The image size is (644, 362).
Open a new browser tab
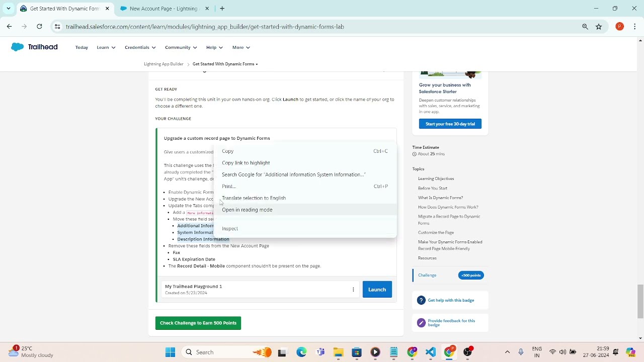point(222,9)
